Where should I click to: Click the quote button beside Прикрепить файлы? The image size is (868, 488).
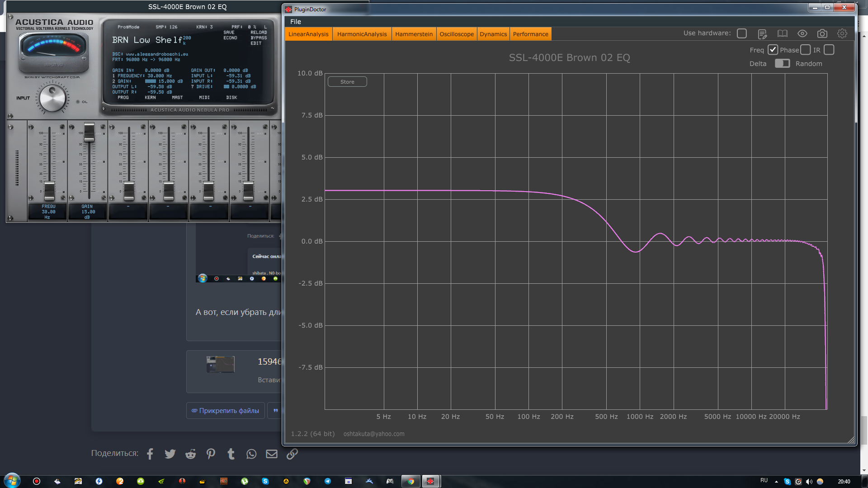[x=275, y=411]
